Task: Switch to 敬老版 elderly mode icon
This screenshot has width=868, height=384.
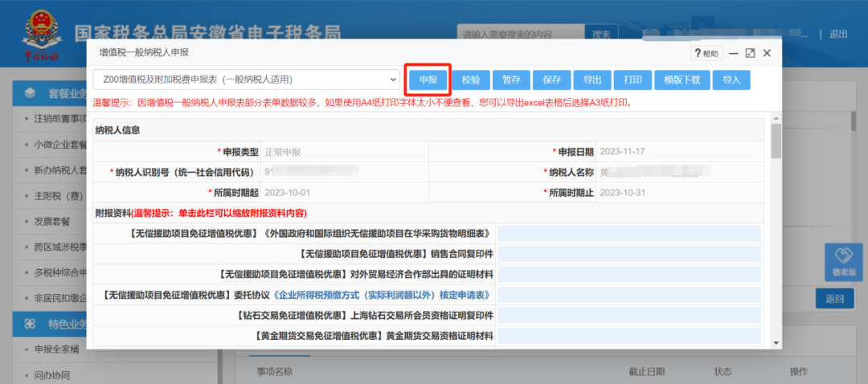Action: click(843, 262)
